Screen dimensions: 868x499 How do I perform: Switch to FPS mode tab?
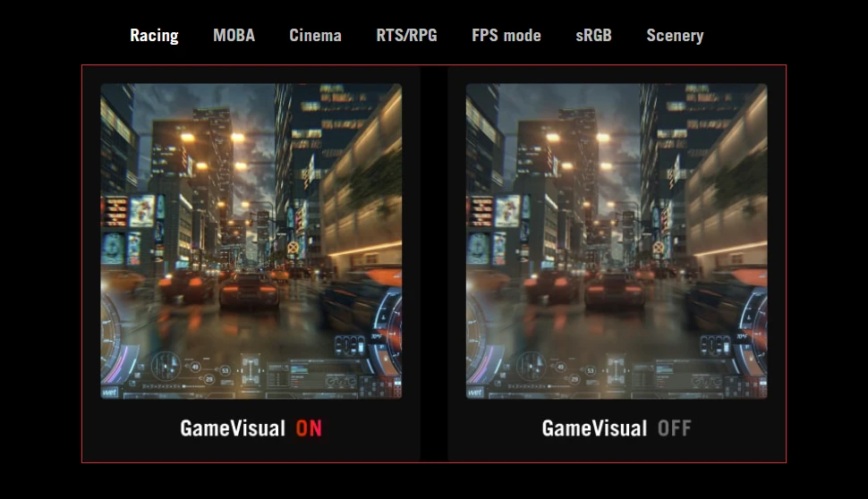coord(506,36)
